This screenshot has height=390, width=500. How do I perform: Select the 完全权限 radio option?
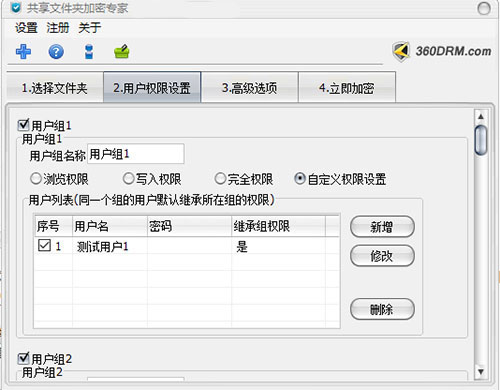[x=220, y=179]
